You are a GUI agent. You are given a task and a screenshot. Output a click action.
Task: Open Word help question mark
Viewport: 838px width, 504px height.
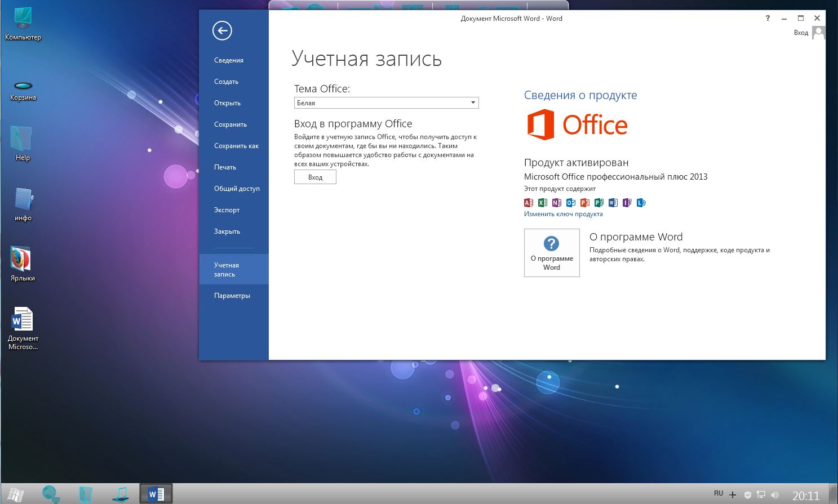coord(768,18)
